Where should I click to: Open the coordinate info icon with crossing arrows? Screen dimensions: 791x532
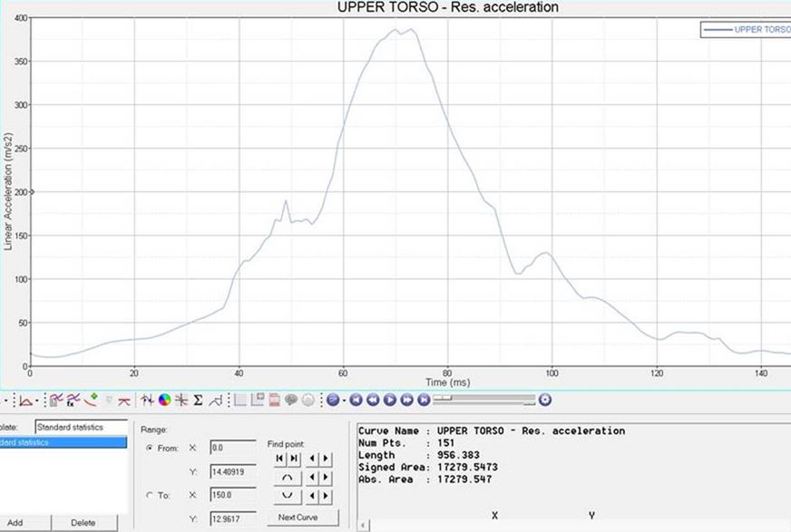pos(147,401)
